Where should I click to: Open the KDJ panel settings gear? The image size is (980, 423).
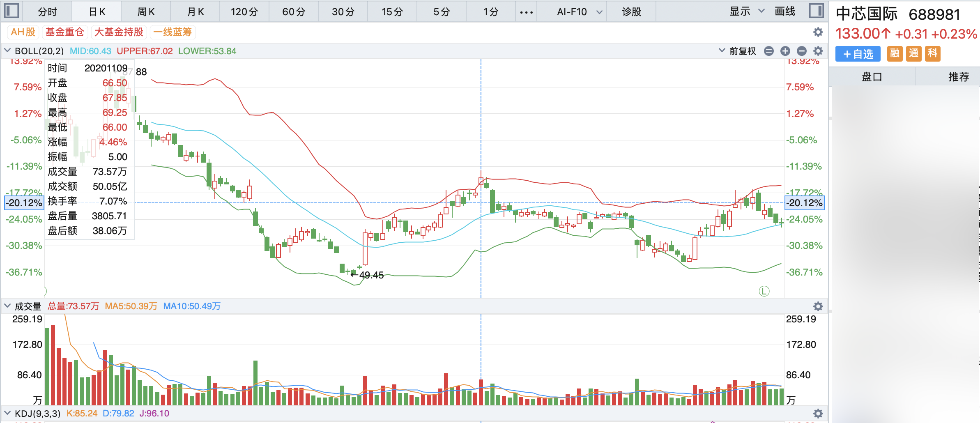[818, 414]
